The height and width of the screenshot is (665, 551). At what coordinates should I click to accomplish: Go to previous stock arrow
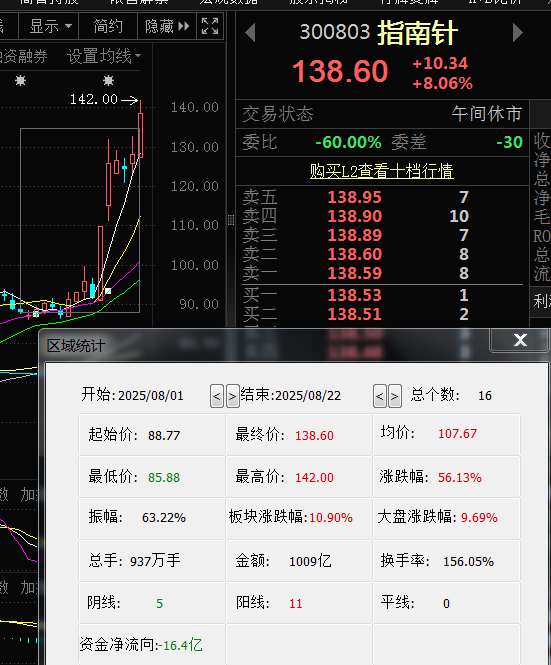pos(250,33)
